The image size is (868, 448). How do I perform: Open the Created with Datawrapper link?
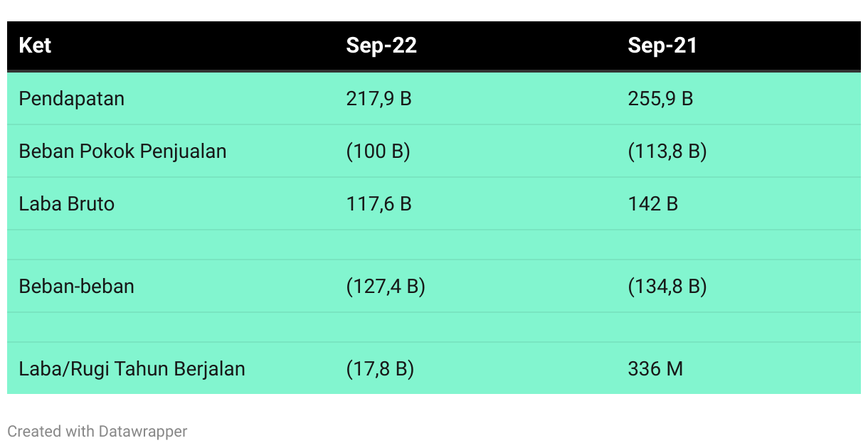pyautogui.click(x=97, y=431)
